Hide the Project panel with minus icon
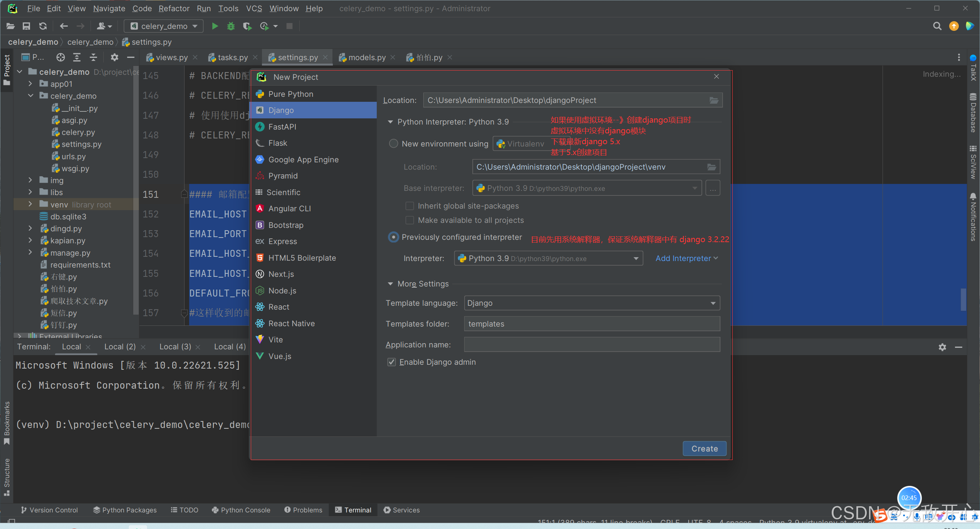Image resolution: width=980 pixels, height=529 pixels. 131,57
